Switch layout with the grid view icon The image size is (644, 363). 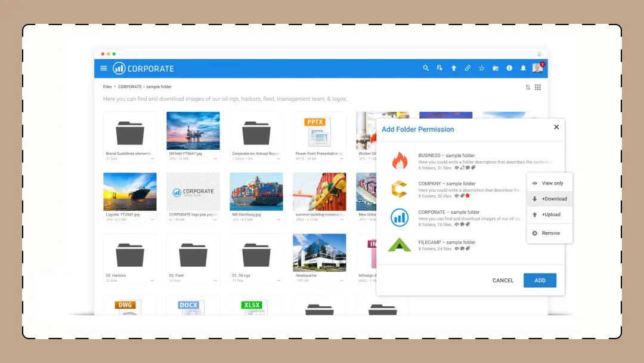point(538,87)
